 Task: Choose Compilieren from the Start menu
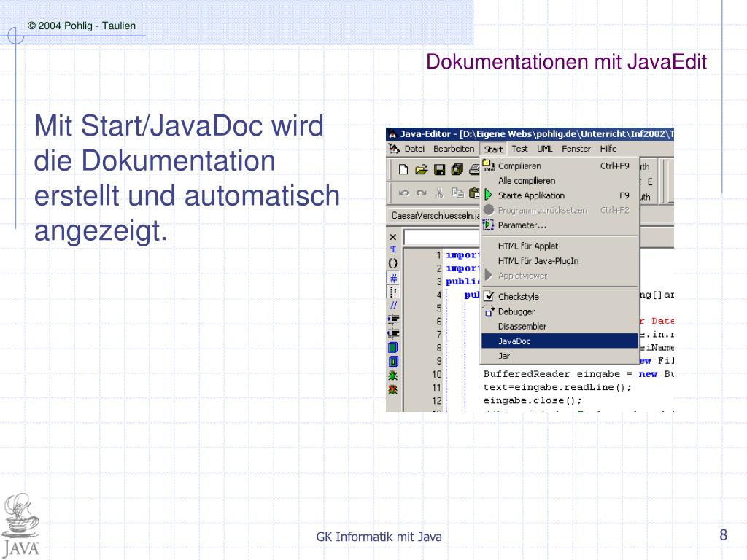click(560, 166)
